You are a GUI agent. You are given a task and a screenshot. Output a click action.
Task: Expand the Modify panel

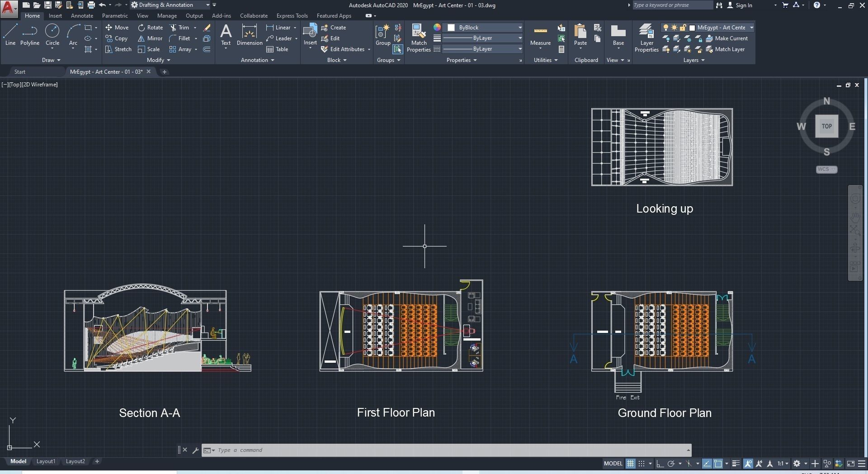coord(159,60)
